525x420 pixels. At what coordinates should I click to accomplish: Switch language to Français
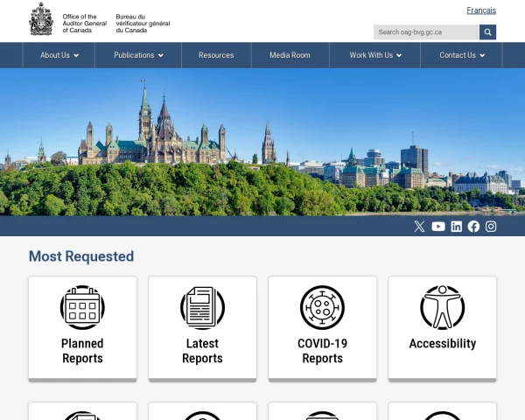(x=481, y=10)
